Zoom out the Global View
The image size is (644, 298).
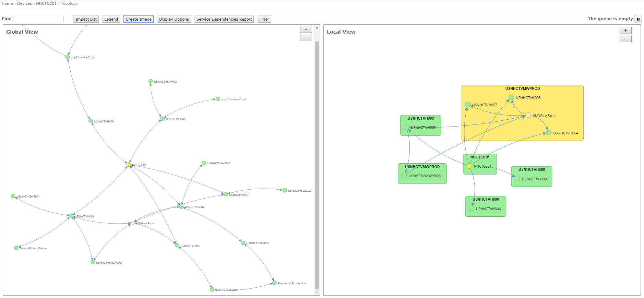click(306, 38)
